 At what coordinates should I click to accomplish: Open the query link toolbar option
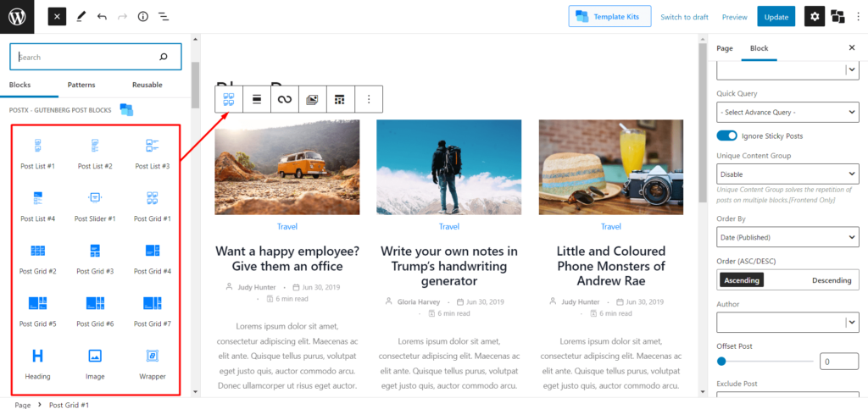[x=285, y=99]
